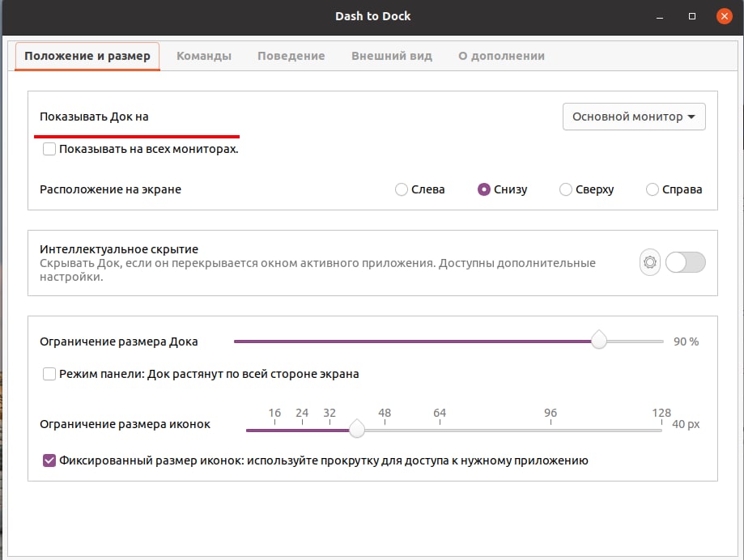Close the Dash to Dock window

pyautogui.click(x=724, y=17)
